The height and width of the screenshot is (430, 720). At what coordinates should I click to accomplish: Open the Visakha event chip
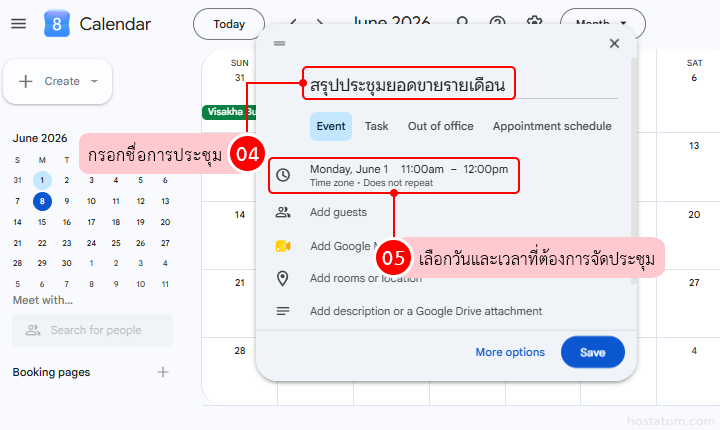point(229,112)
